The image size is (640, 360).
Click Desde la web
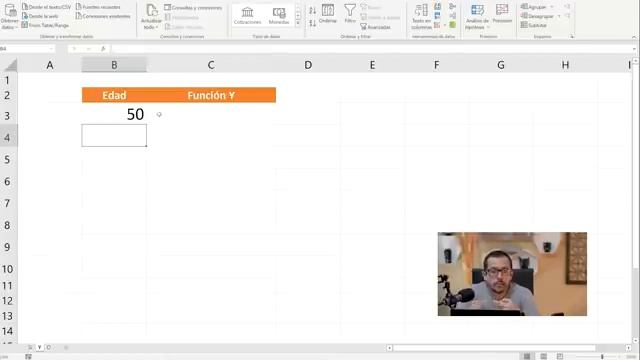(40, 16)
